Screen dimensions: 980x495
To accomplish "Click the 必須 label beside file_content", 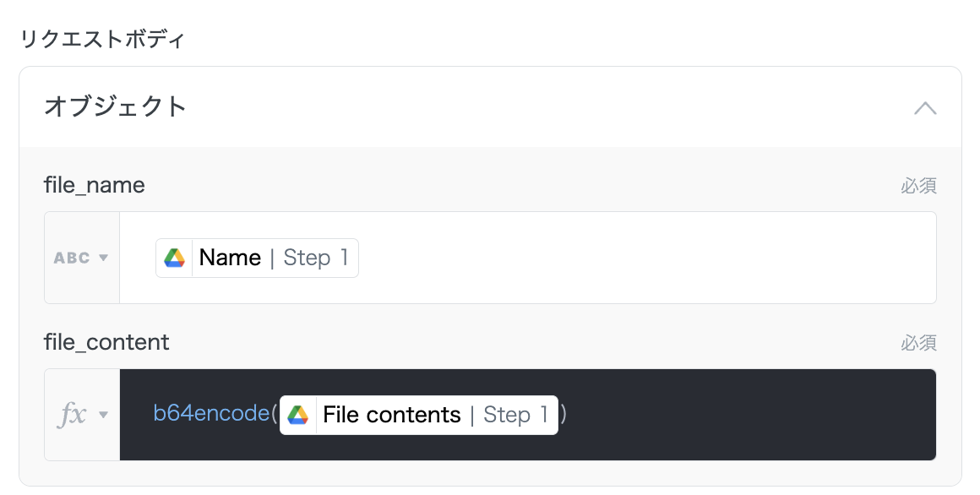I will point(918,343).
